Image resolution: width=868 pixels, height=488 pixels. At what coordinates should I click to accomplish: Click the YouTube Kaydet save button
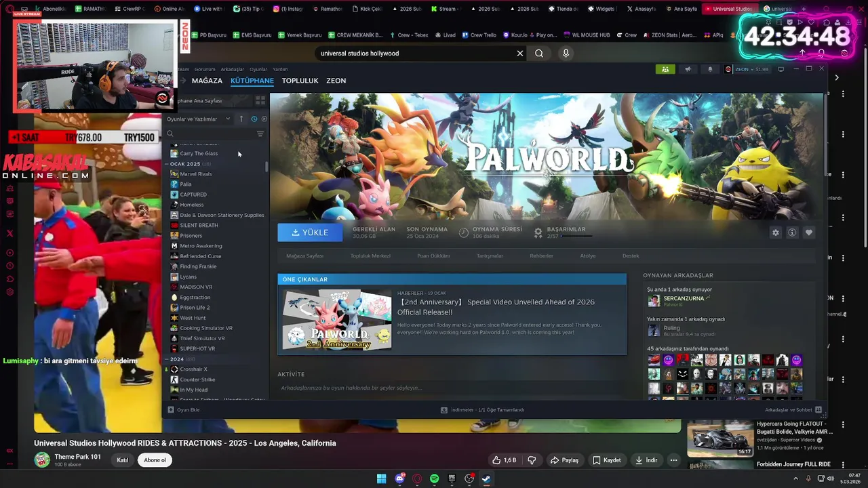607,460
